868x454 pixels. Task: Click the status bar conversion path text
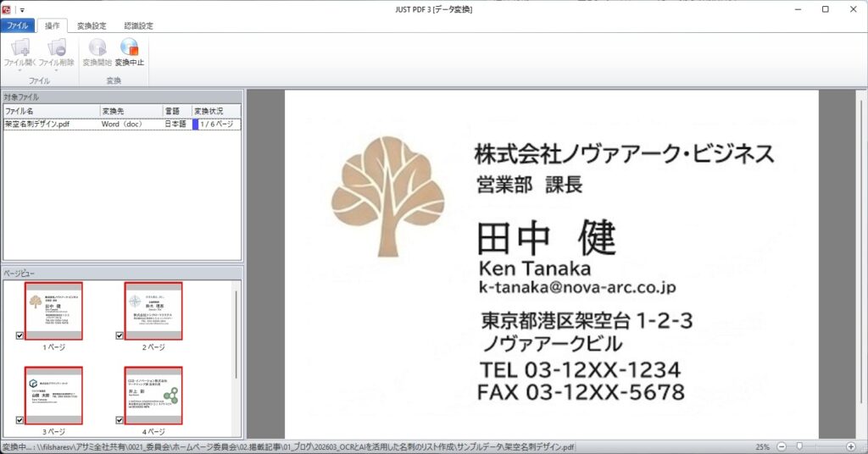click(x=288, y=447)
